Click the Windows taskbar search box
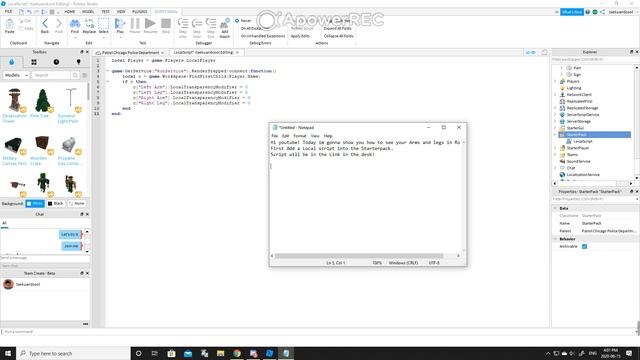The width and height of the screenshot is (640, 360). click(73, 353)
